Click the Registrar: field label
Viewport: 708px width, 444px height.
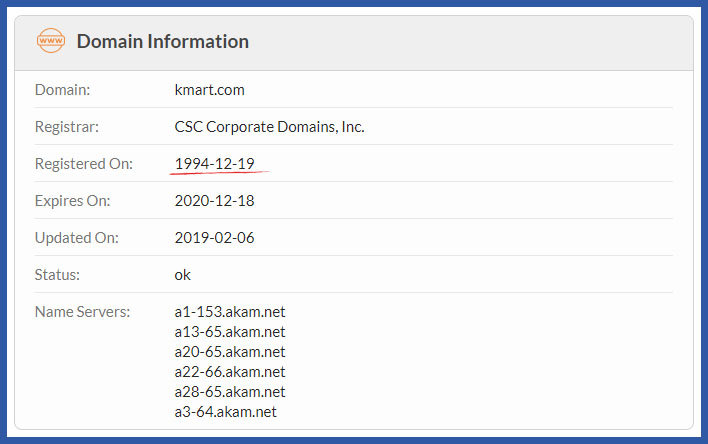(x=67, y=126)
